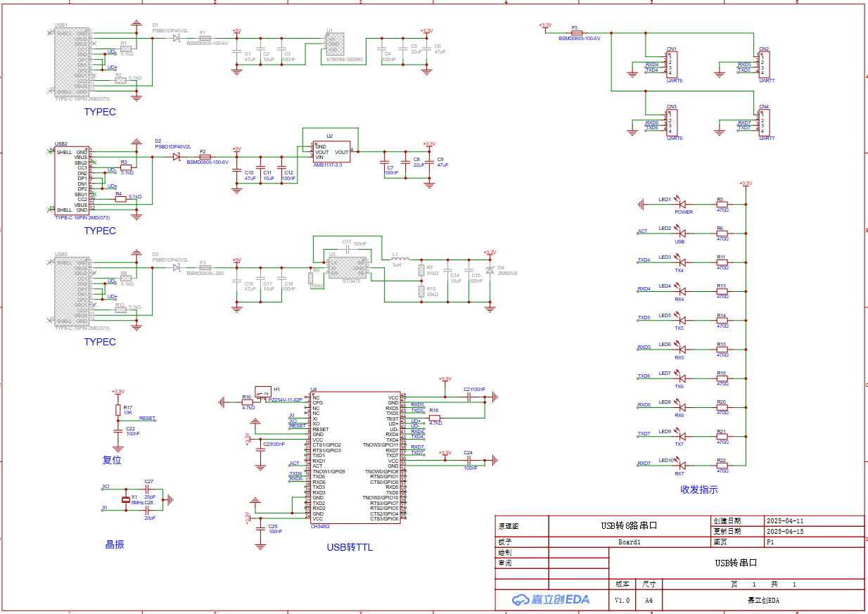Select the LED2 USB diode symbol
868x614 pixels.
[679, 233]
